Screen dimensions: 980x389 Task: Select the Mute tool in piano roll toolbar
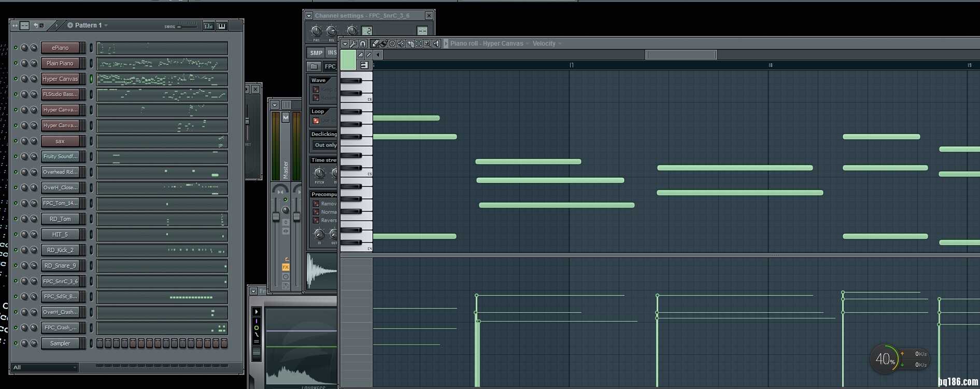coord(401,44)
